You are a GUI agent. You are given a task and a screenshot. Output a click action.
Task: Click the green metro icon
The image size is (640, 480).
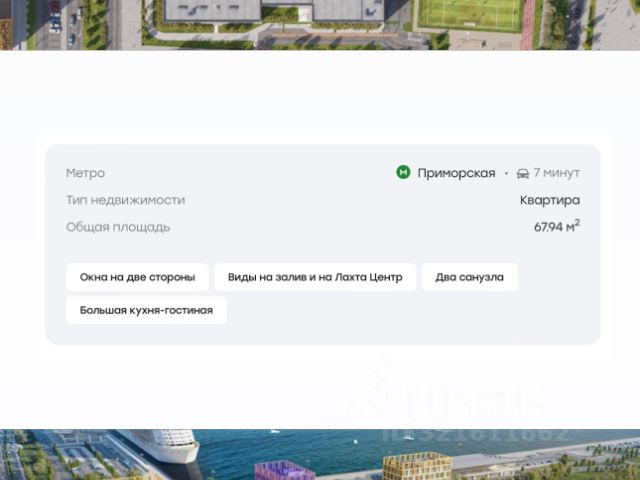point(403,172)
